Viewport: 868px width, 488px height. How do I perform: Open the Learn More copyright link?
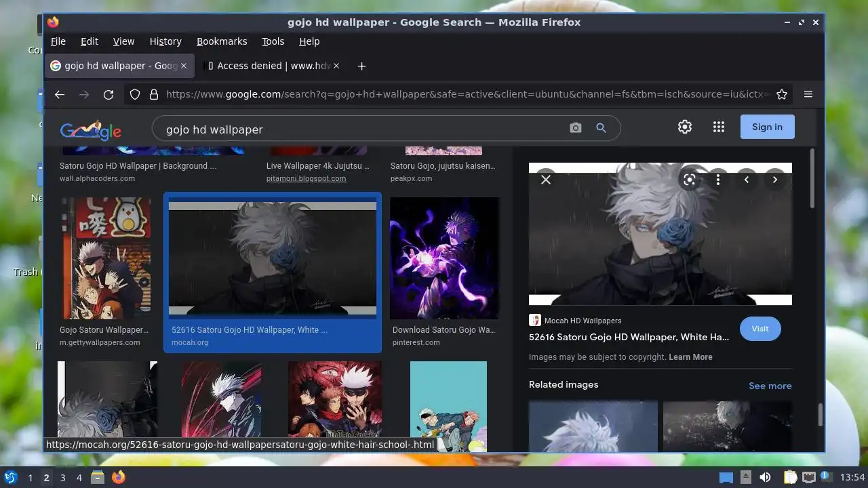(x=690, y=357)
